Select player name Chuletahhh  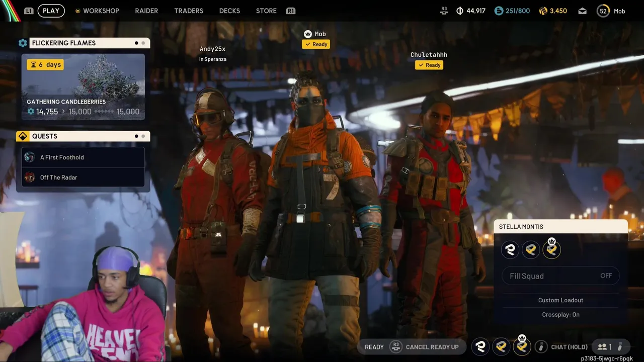pyautogui.click(x=429, y=55)
